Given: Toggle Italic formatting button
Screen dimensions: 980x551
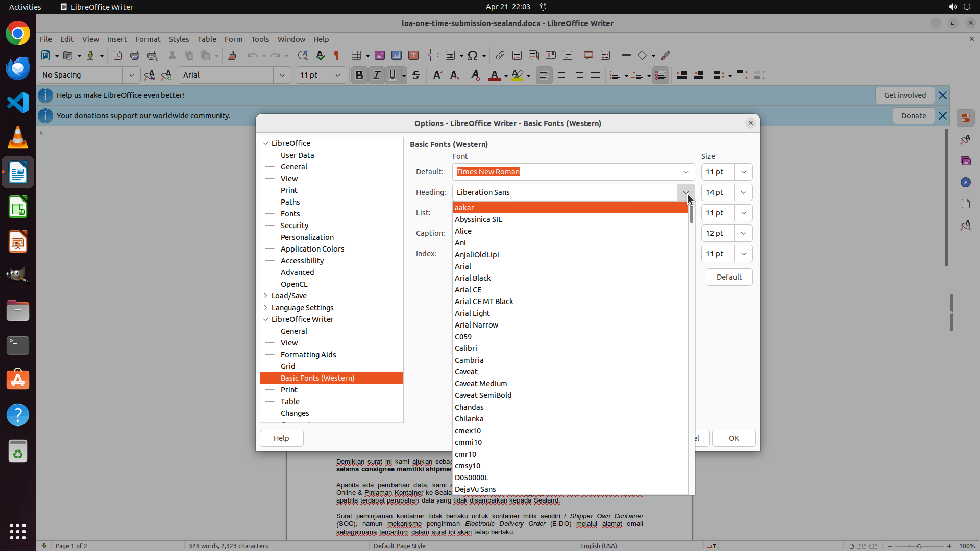Looking at the screenshot, I should (x=377, y=75).
